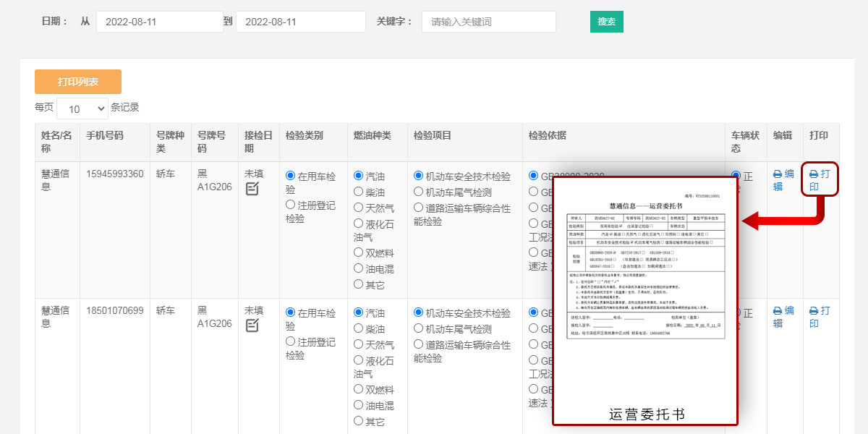The height and width of the screenshot is (434, 868).
Task: Select 天然气 fuel type in second row
Action: tap(359, 344)
